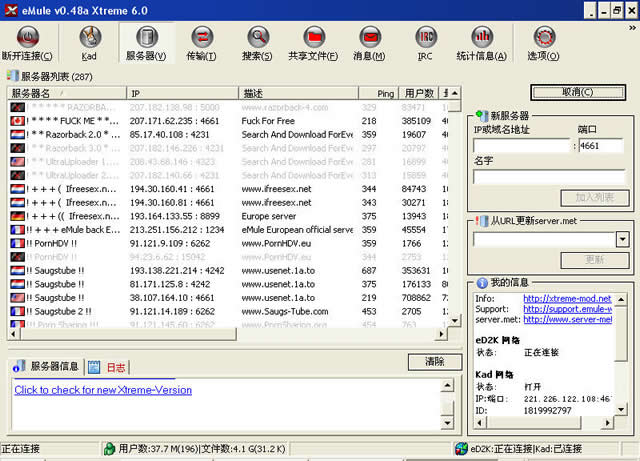640x461 pixels.
Task: Click 我的信息 horizontal scroll right arrow
Action: tap(608, 423)
